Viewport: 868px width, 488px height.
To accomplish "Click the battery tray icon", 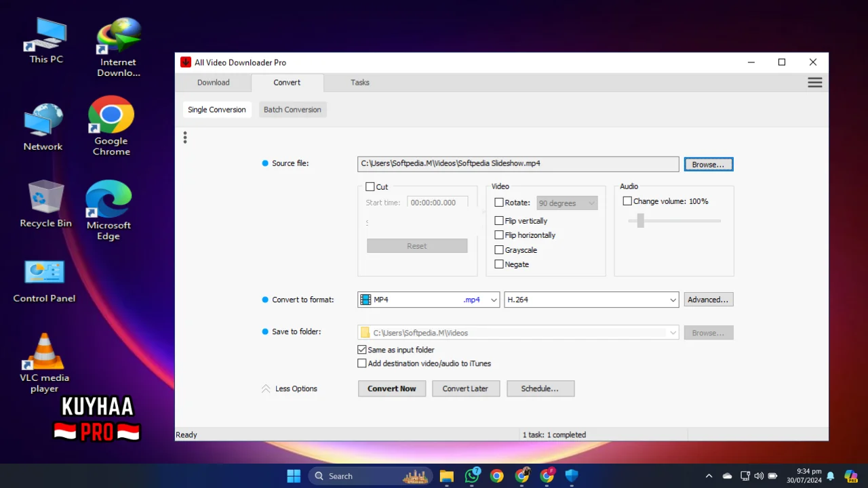I will click(x=773, y=476).
